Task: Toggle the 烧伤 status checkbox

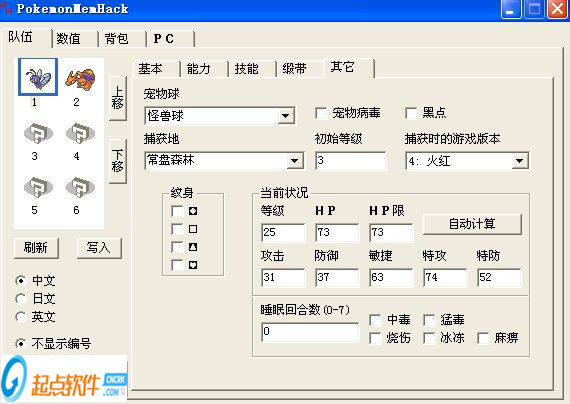Action: coord(375,338)
